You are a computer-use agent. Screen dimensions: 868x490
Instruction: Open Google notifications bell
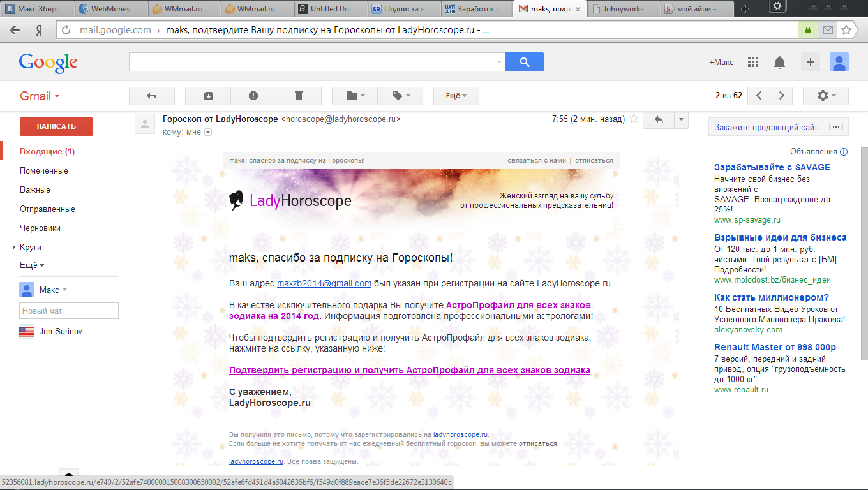click(779, 62)
